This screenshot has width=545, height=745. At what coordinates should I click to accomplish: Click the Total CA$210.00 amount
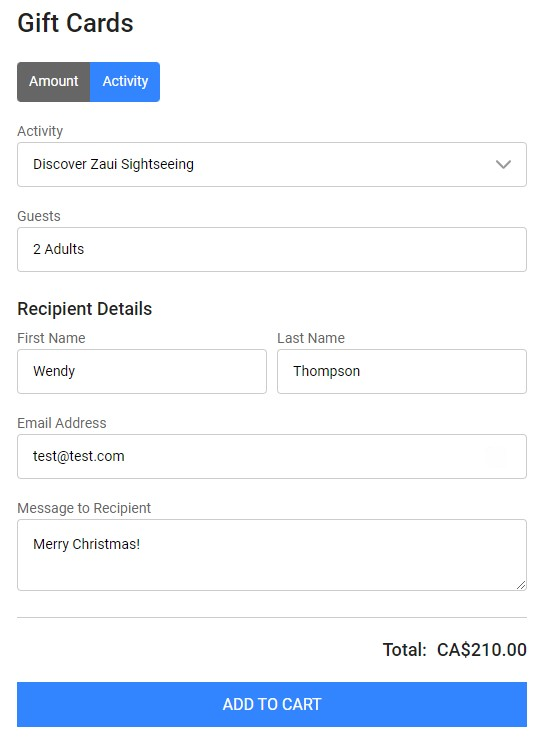pyautogui.click(x=482, y=650)
